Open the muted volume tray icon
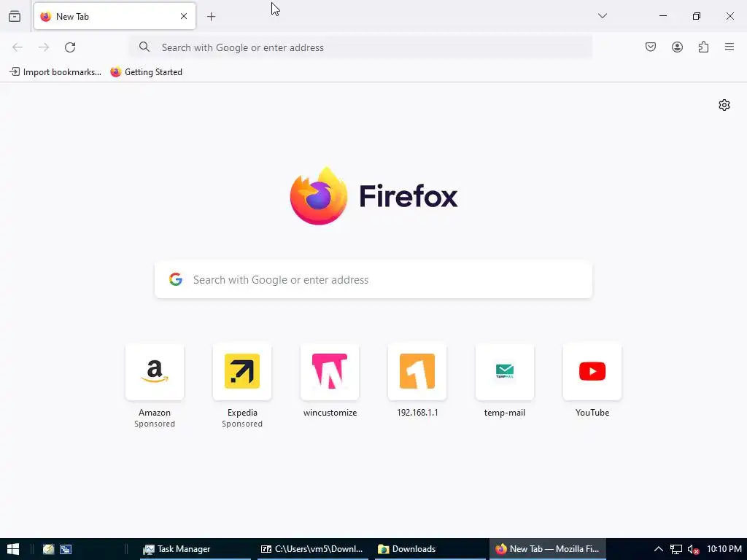The height and width of the screenshot is (560, 747). 693,550
